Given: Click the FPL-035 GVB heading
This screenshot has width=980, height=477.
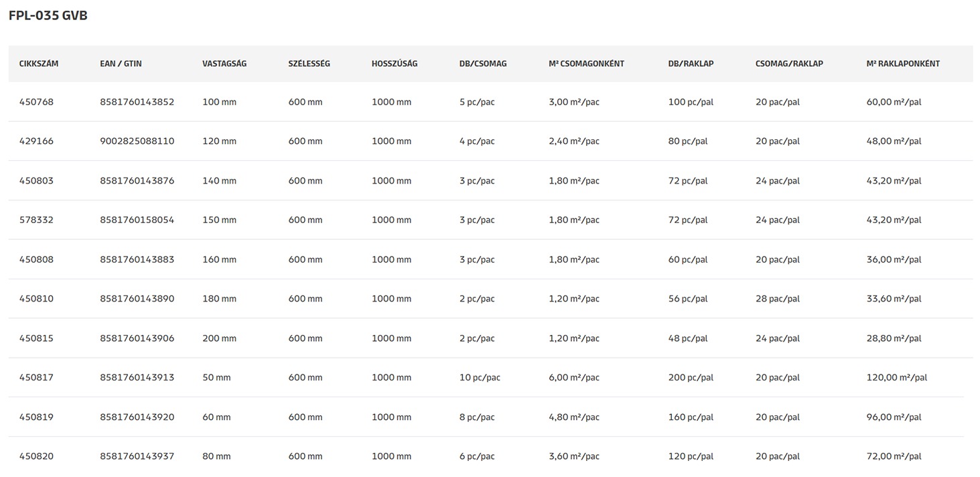Looking at the screenshot, I should click(48, 15).
